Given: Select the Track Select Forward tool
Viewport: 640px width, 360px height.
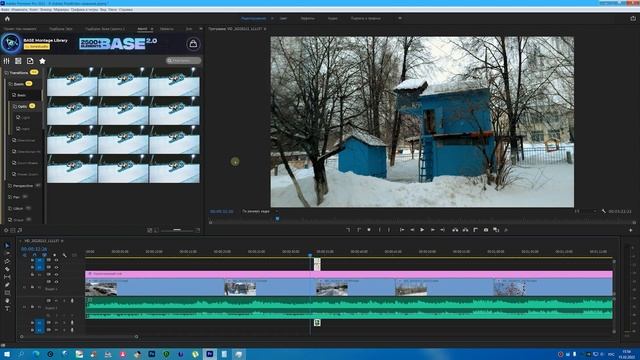Looking at the screenshot, I should coord(7,253).
